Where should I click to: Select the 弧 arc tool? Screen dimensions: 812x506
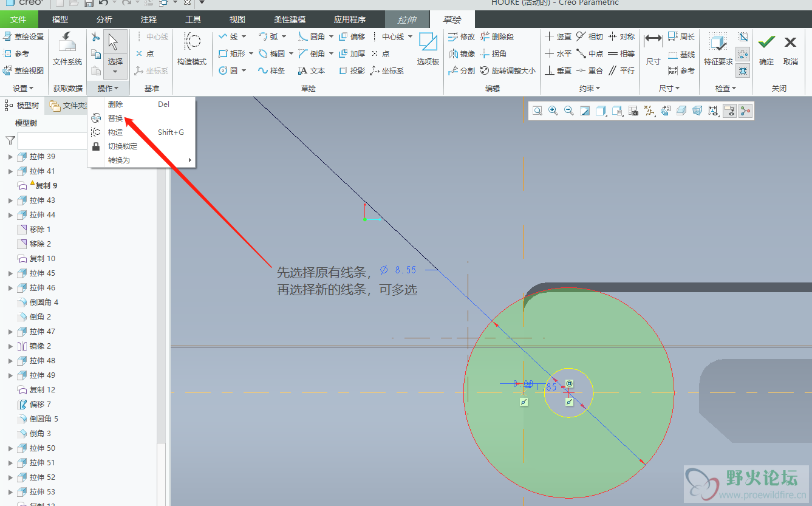(x=268, y=36)
